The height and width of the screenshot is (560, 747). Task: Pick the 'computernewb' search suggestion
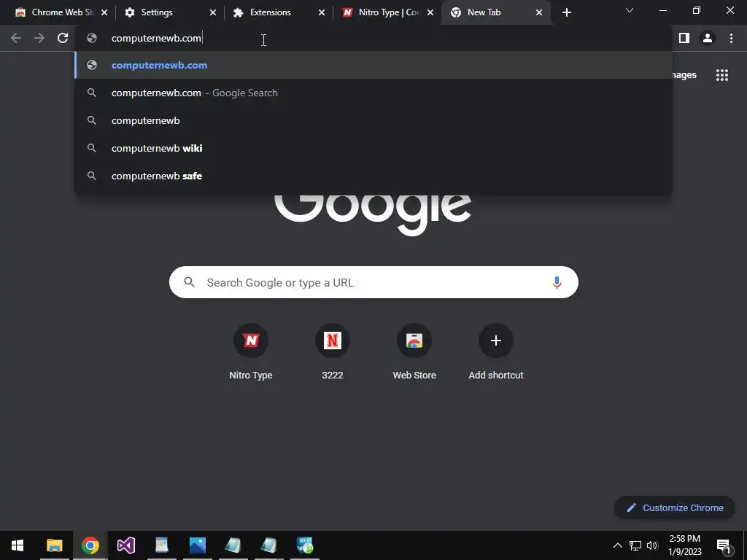(373, 120)
